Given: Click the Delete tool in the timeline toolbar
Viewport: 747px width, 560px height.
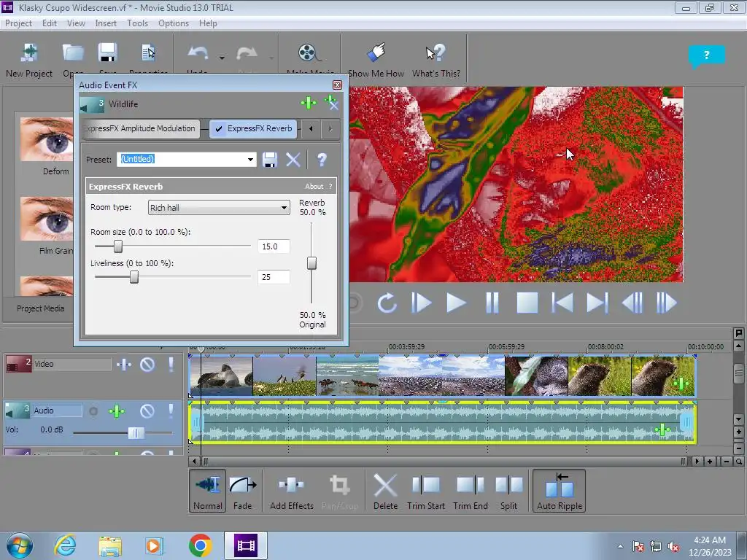Looking at the screenshot, I should point(385,491).
